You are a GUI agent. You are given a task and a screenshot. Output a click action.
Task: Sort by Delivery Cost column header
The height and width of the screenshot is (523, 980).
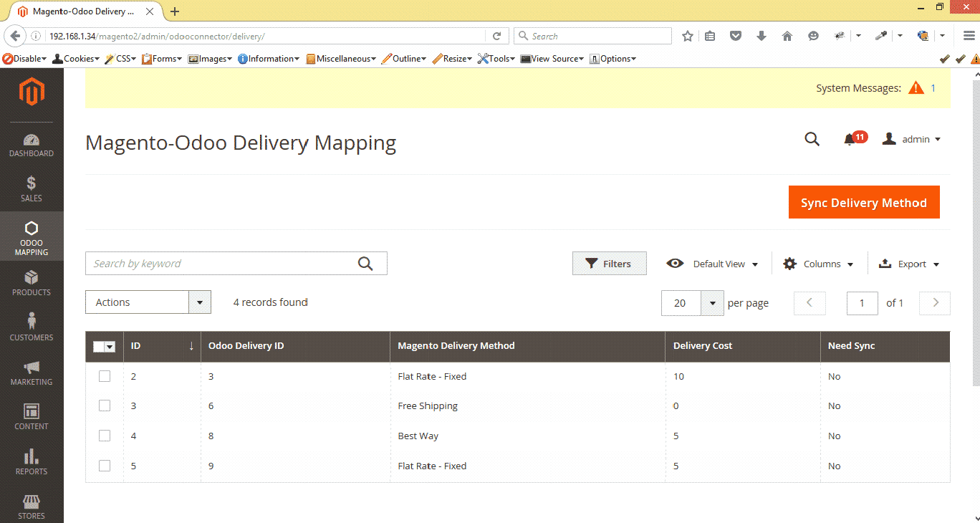point(742,346)
